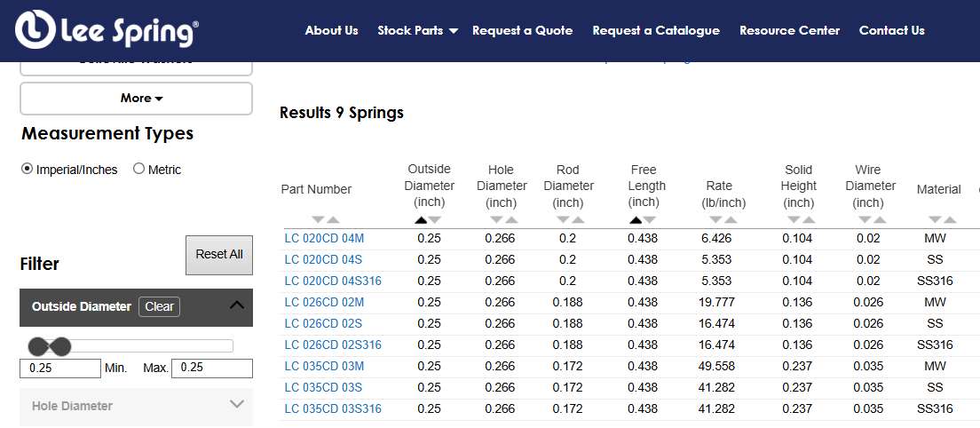Open Contact Us page
Viewport: 980px width, 428px height.
(892, 30)
